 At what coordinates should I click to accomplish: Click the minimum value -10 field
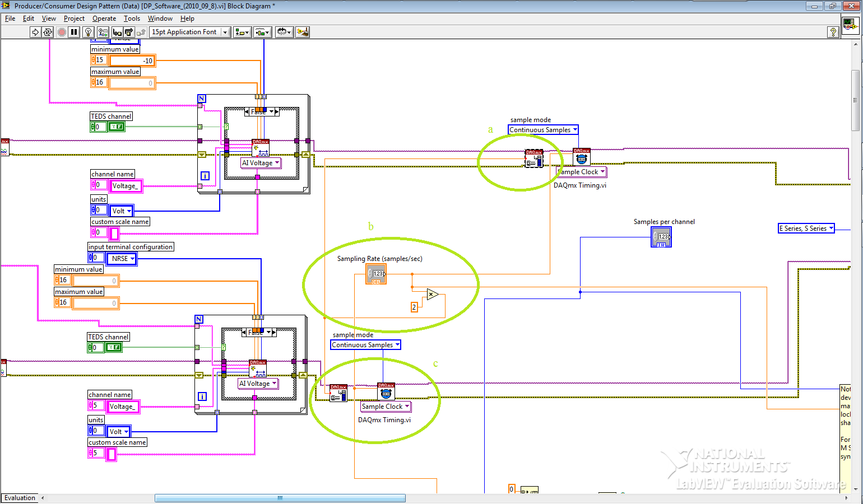coord(132,60)
